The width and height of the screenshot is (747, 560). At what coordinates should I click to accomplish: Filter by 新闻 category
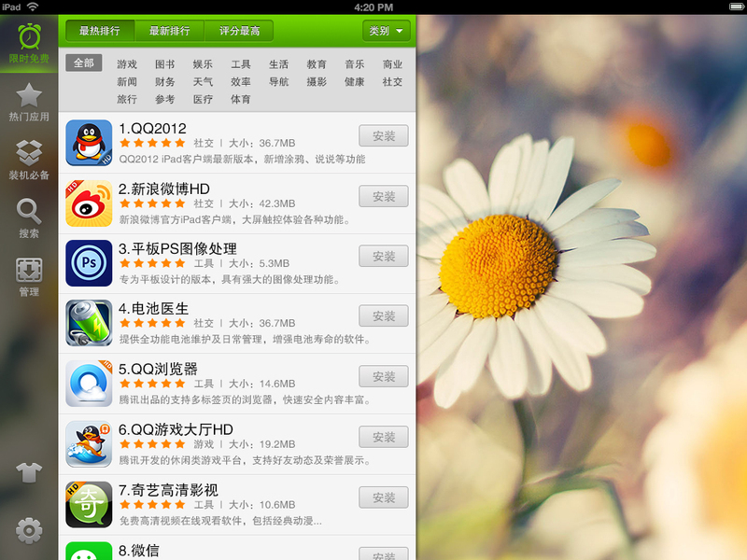(x=127, y=82)
